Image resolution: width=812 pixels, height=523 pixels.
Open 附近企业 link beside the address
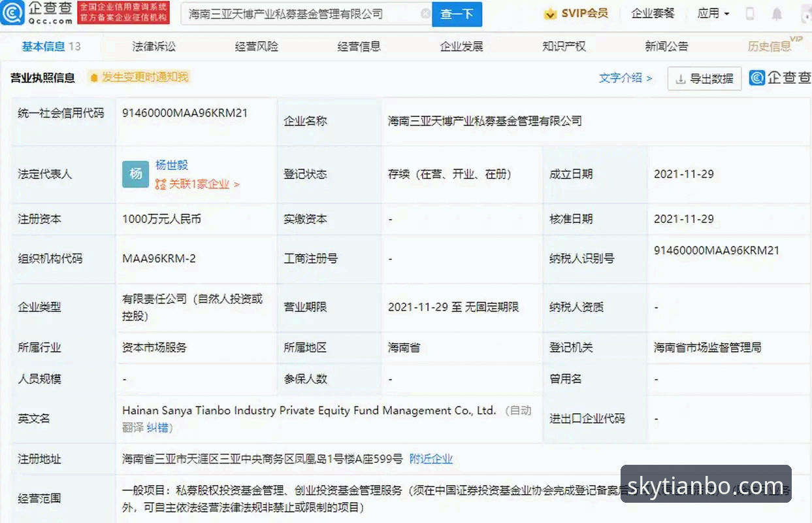tap(430, 459)
